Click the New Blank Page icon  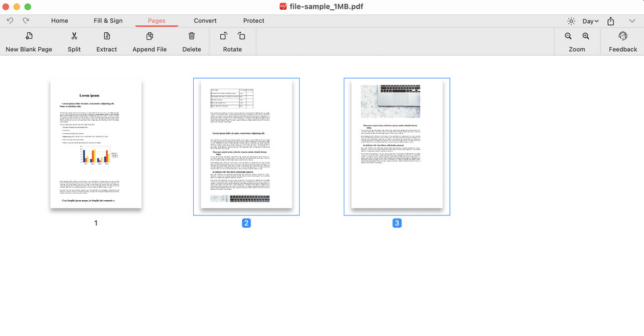click(x=29, y=36)
